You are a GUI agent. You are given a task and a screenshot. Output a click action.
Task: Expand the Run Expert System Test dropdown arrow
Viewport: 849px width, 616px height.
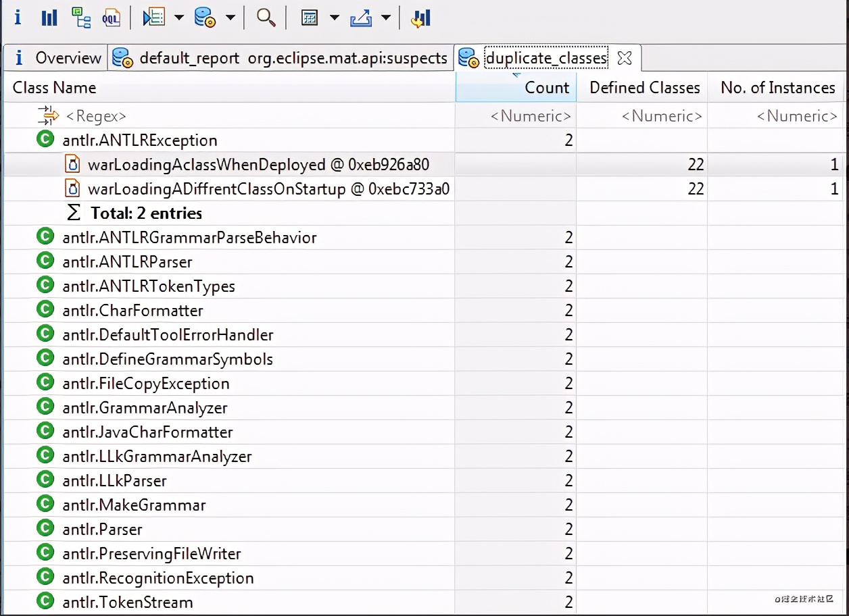point(179,18)
